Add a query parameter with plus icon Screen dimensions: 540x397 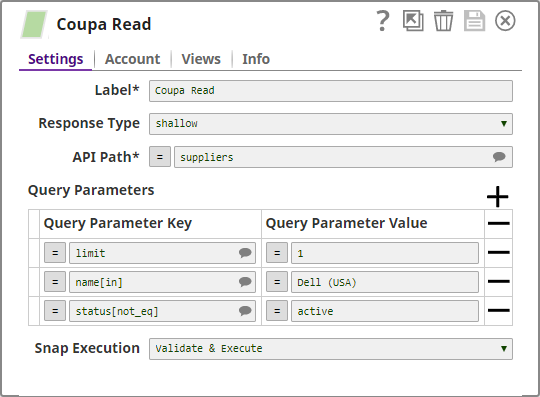(498, 197)
